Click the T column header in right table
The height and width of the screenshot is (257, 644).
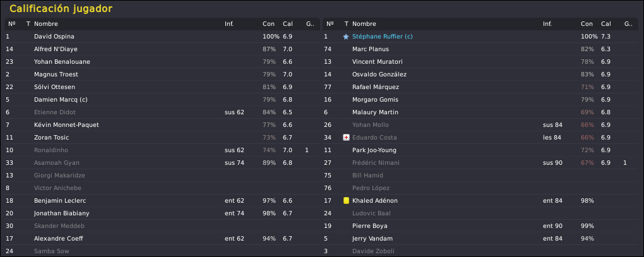346,24
